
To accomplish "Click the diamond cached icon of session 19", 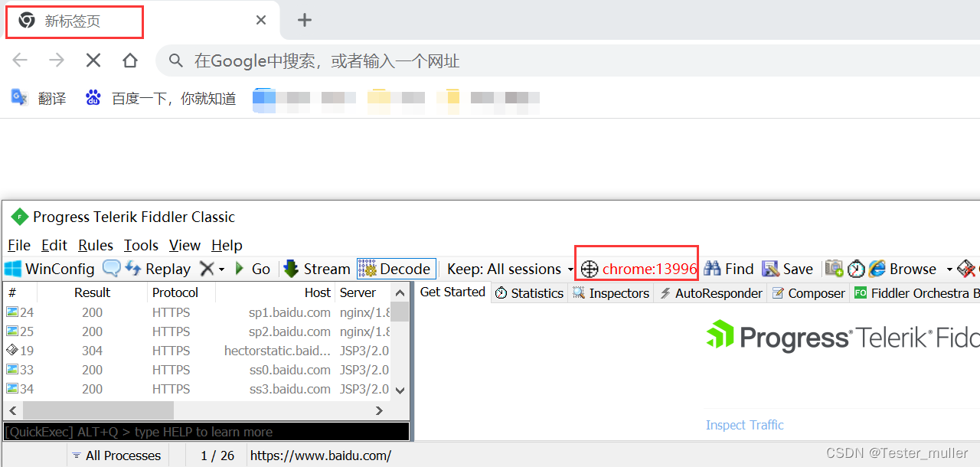I will pos(11,351).
